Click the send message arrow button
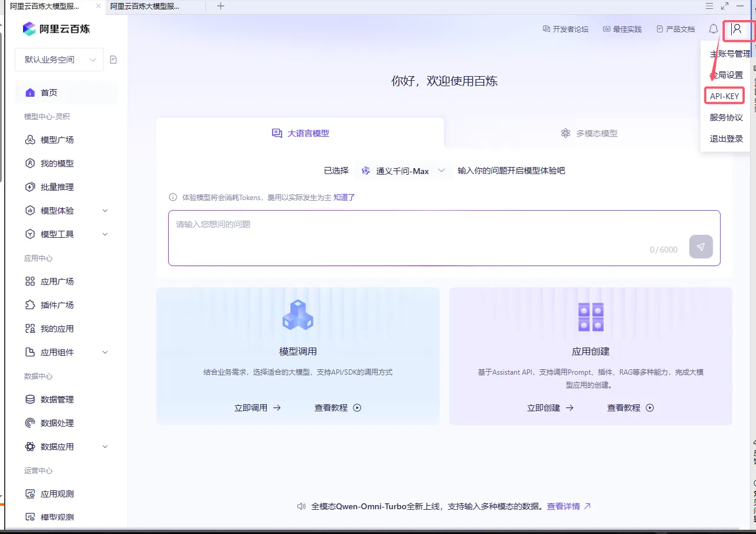The height and width of the screenshot is (534, 756). [x=701, y=247]
